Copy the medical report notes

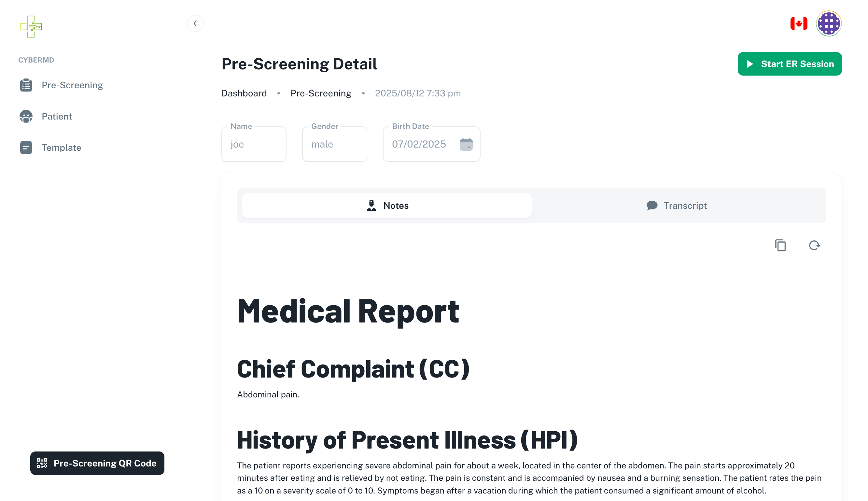point(780,245)
